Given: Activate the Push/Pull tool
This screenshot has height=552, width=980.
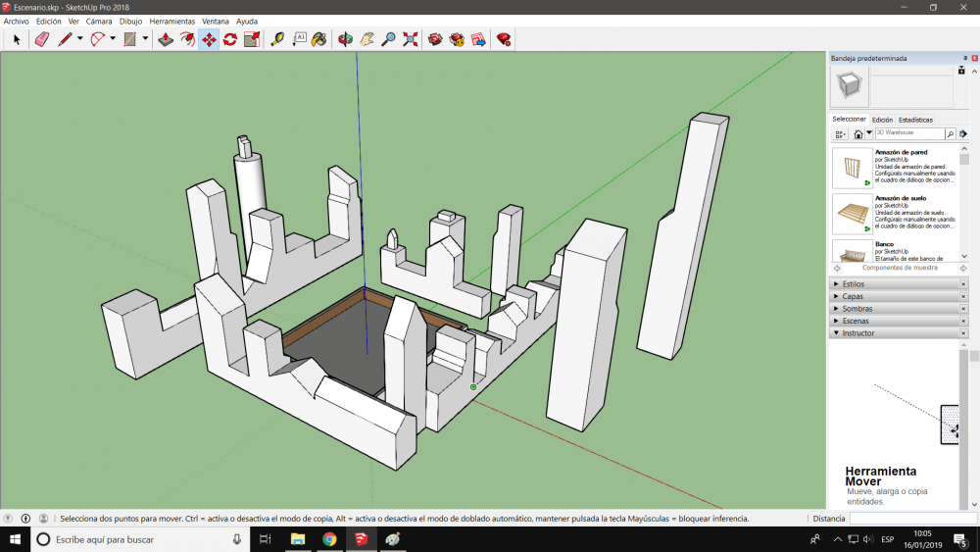Looking at the screenshot, I should (x=166, y=39).
